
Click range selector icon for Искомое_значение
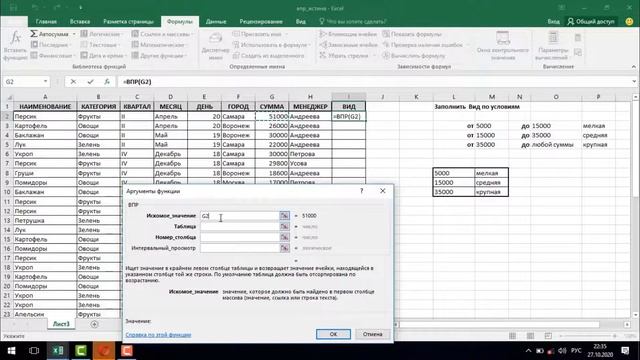click(x=284, y=216)
